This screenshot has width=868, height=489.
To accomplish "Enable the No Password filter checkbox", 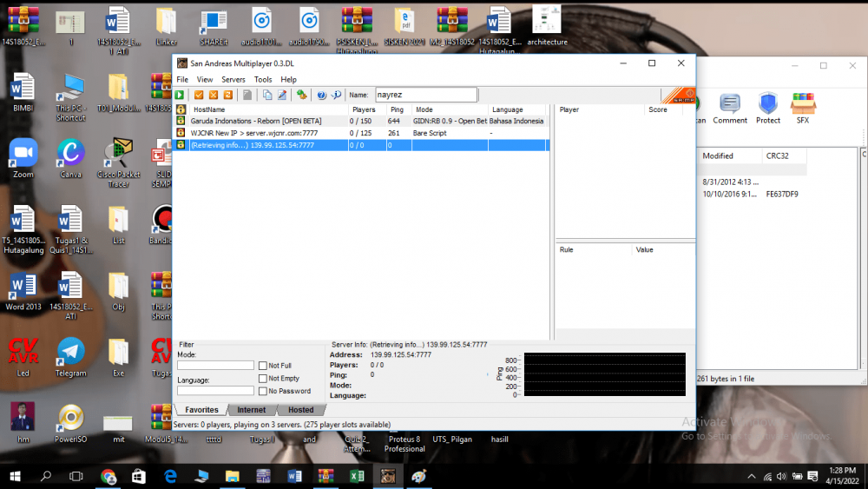I will (263, 391).
